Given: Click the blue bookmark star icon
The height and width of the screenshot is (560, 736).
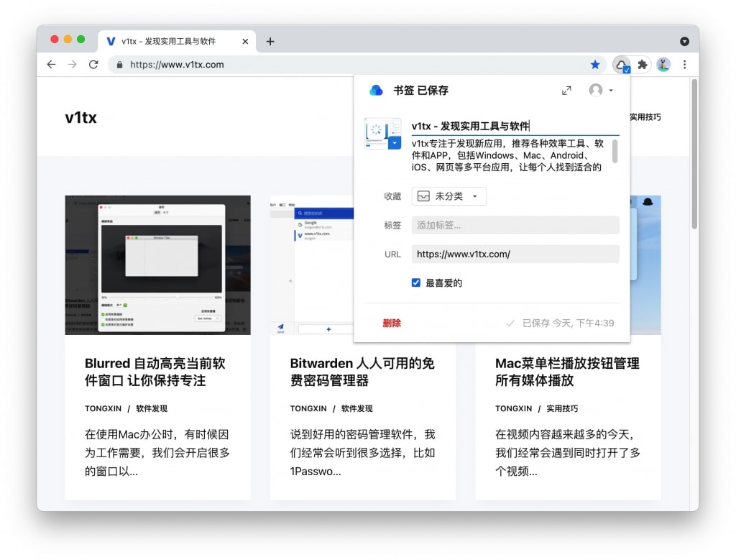Looking at the screenshot, I should point(595,64).
